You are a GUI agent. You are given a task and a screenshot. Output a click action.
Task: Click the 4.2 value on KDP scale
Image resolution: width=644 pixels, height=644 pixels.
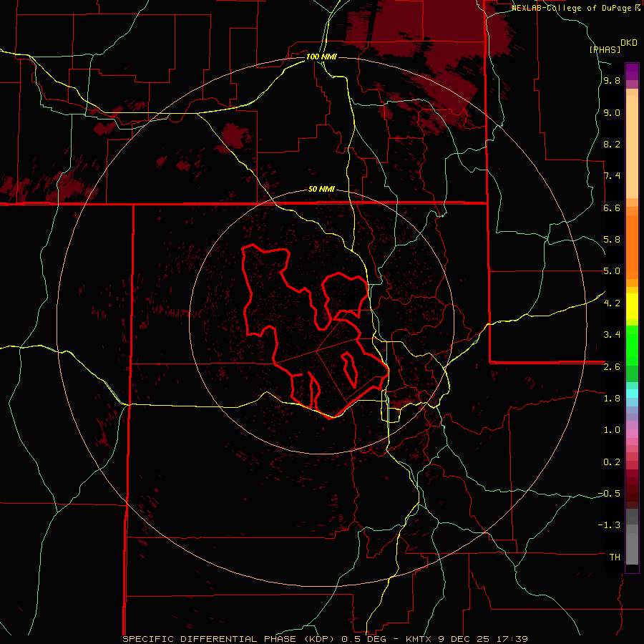612,303
